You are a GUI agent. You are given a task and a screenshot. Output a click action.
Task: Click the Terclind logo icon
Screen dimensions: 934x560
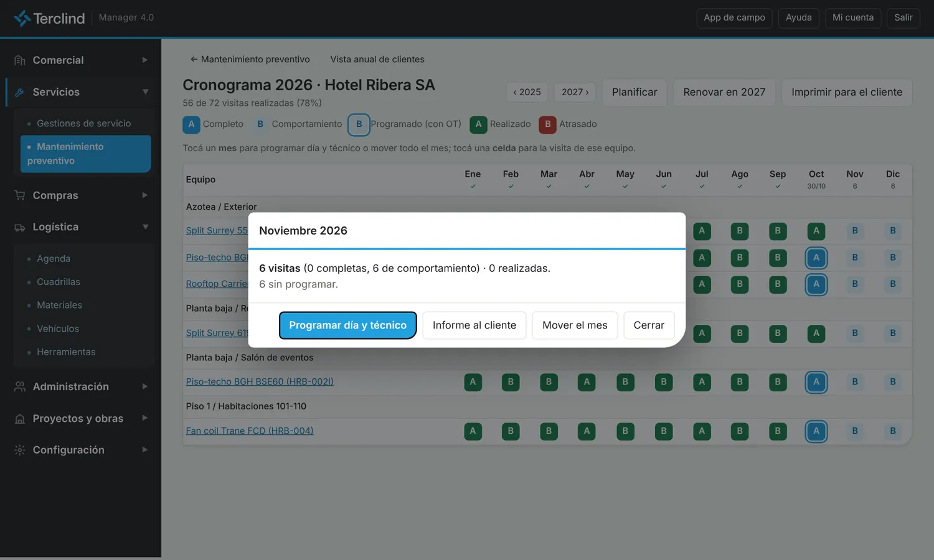22,18
